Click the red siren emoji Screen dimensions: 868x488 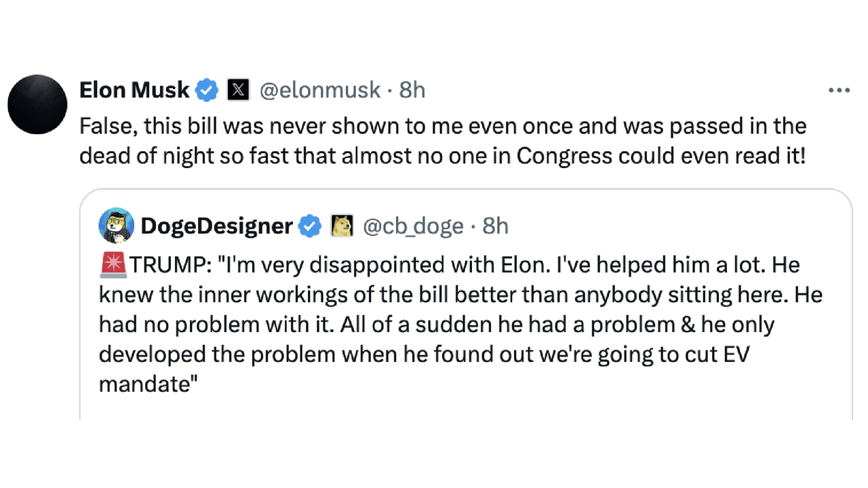pos(113,265)
